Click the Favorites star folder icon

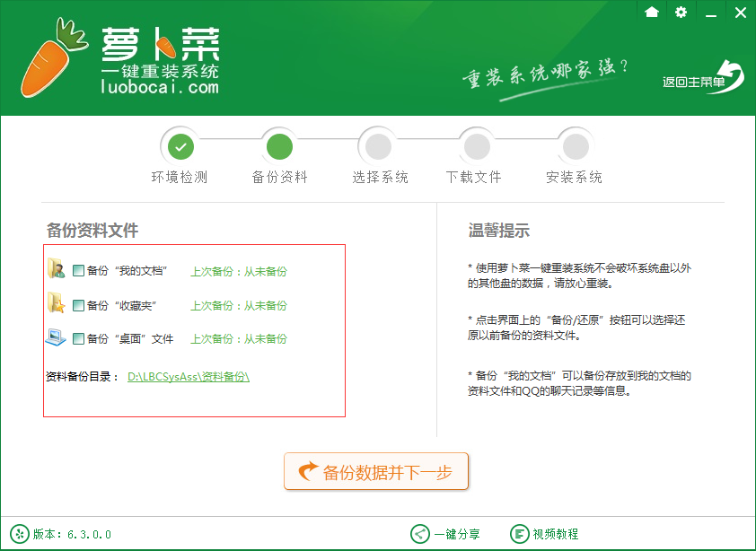(x=56, y=302)
